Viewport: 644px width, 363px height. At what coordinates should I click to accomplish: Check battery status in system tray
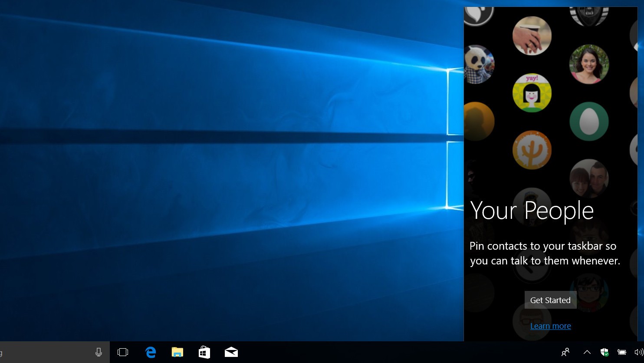point(621,352)
